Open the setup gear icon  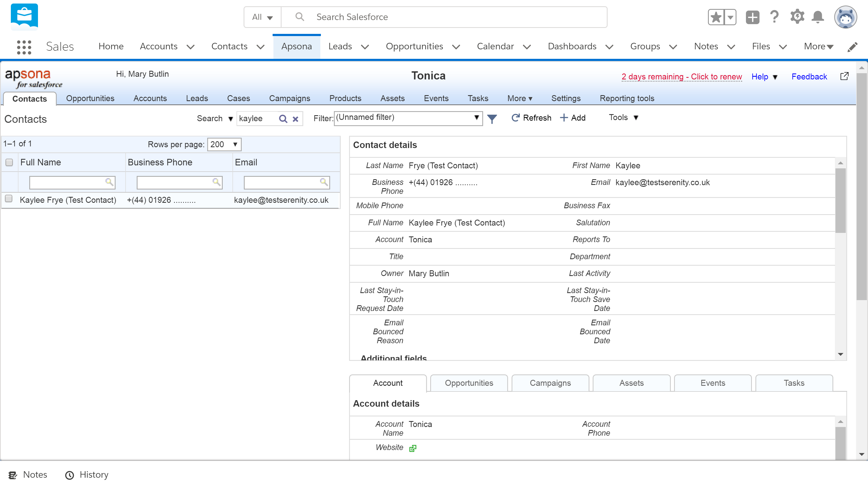click(797, 17)
